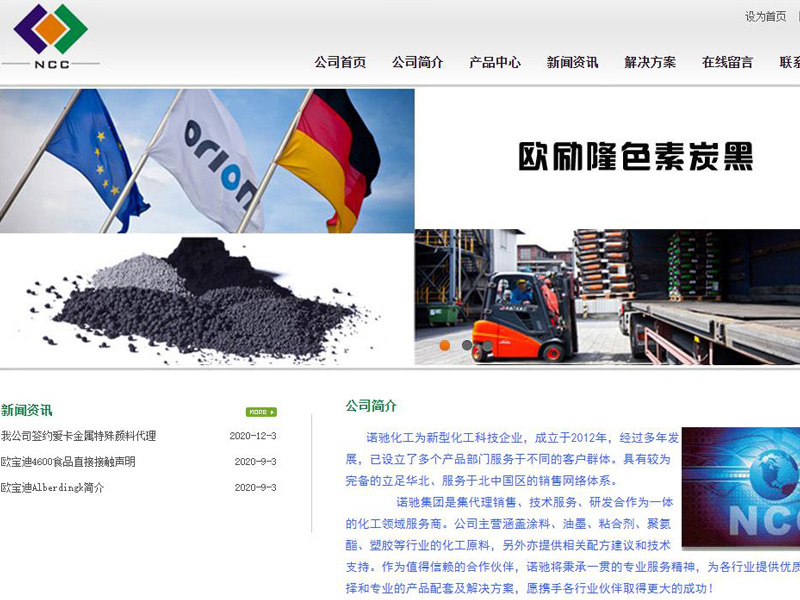Switch to the second banner slide dot
The width and height of the screenshot is (800, 600).
click(x=467, y=346)
